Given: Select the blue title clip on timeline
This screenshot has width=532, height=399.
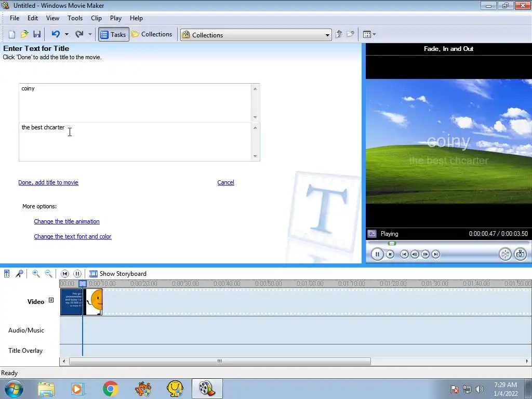Looking at the screenshot, I should (71, 302).
